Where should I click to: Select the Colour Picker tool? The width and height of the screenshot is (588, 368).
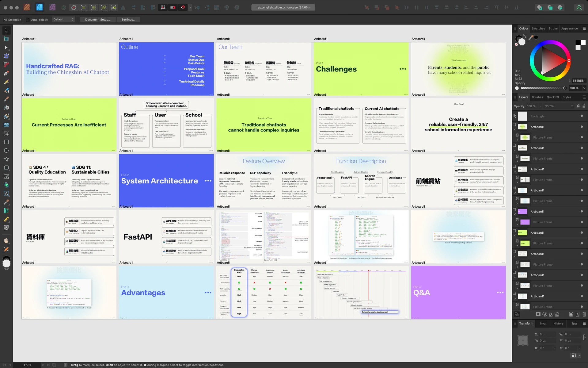pyautogui.click(x=6, y=202)
